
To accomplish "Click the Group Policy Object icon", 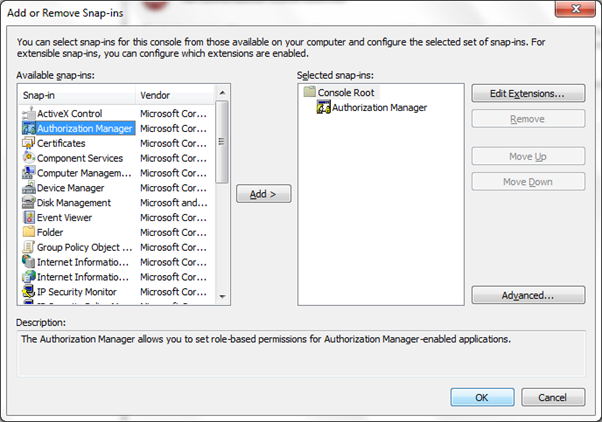I will (29, 247).
